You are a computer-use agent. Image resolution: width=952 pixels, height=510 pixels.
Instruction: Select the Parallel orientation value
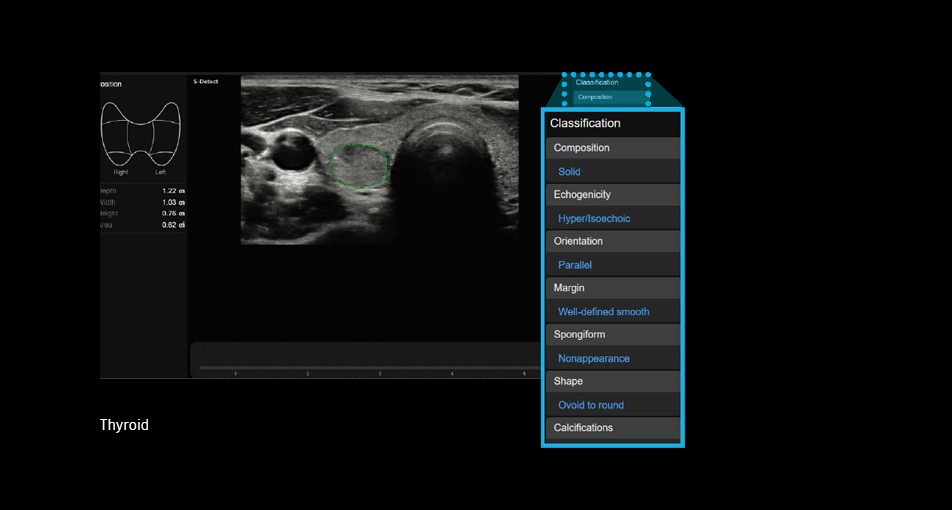point(574,265)
